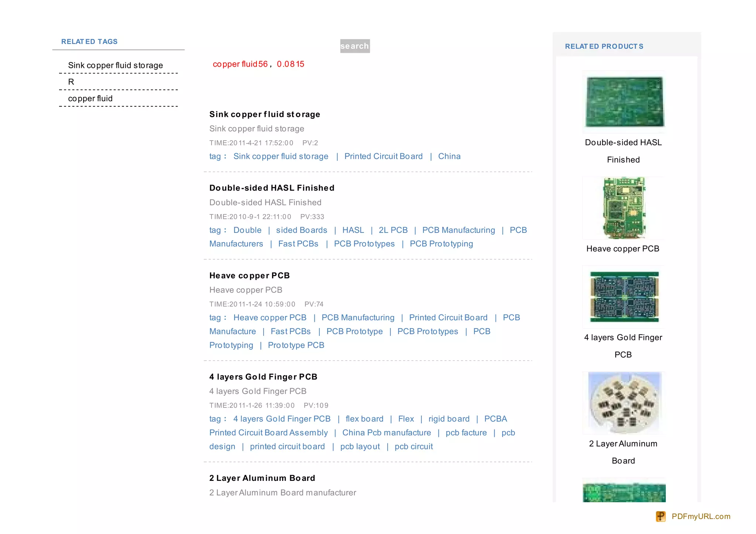Screen dimensions: 756x534
Task: Click the 'Printed Circuit Board Assembly' tag link
Action: click(x=268, y=433)
